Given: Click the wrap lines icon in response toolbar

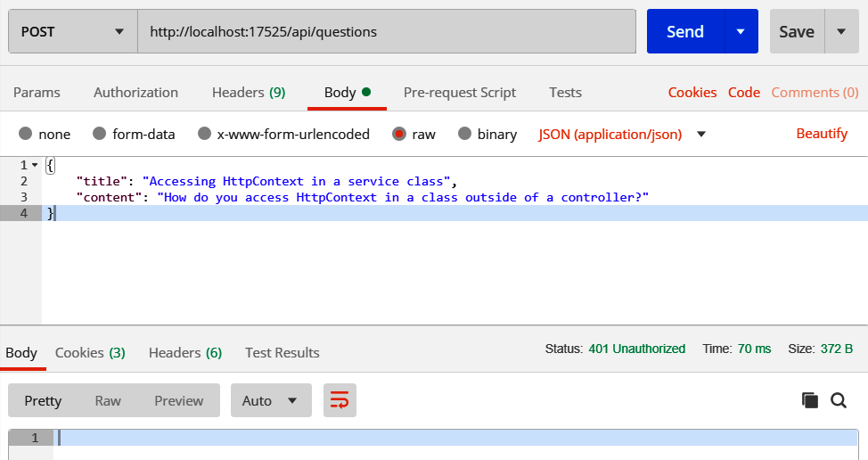Looking at the screenshot, I should click(340, 400).
